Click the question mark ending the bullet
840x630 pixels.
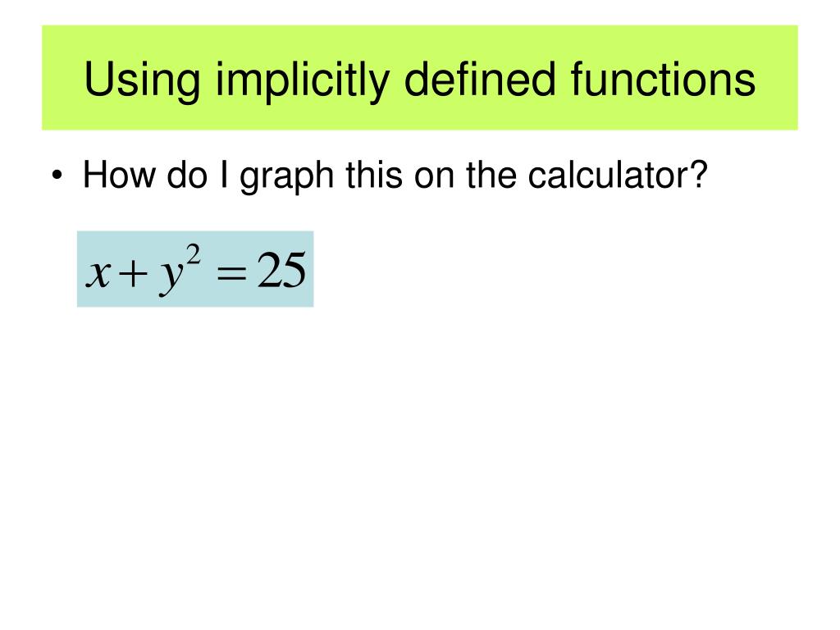(696, 178)
